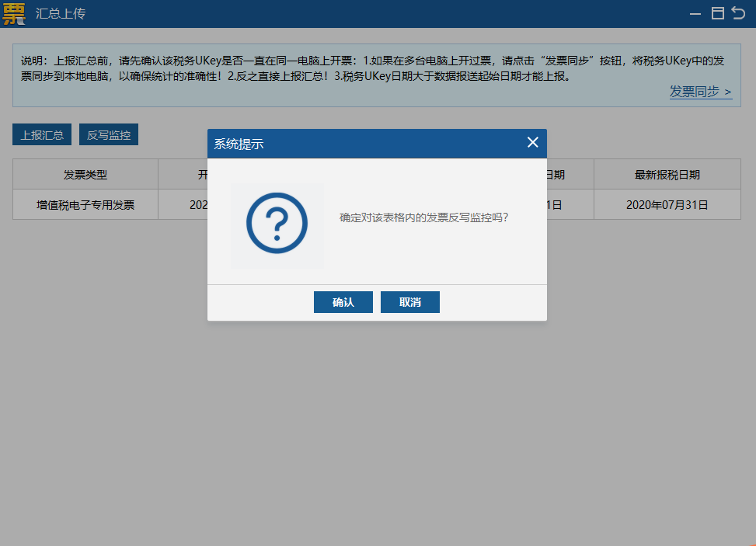Close the 系统提示 dialog with the X
Image resolution: width=756 pixels, height=546 pixels.
click(532, 142)
